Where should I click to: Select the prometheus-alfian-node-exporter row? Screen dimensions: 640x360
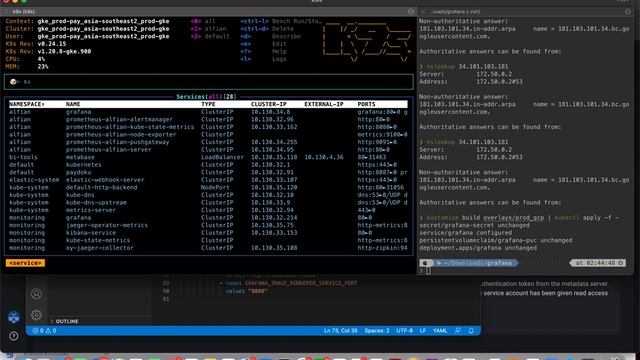[x=208, y=134]
